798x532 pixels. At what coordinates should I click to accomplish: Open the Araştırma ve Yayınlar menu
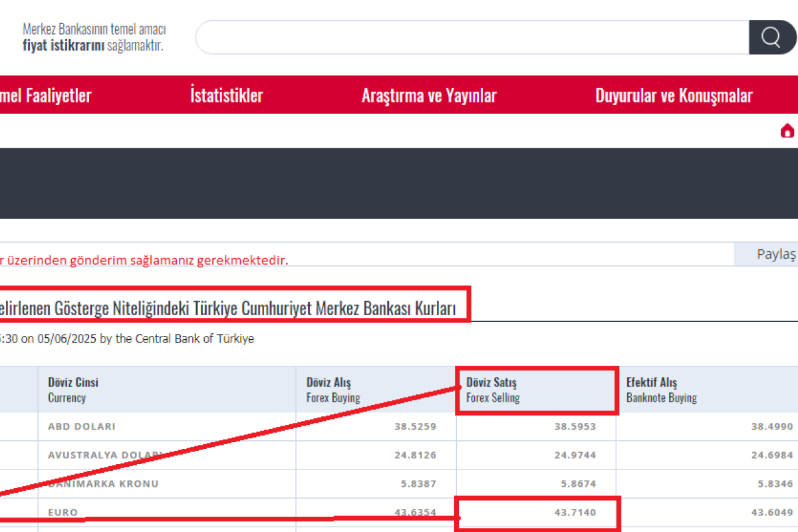click(429, 95)
